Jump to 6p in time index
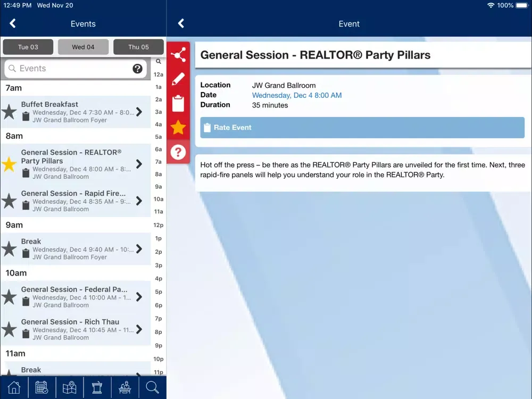The image size is (532, 399). 159,305
